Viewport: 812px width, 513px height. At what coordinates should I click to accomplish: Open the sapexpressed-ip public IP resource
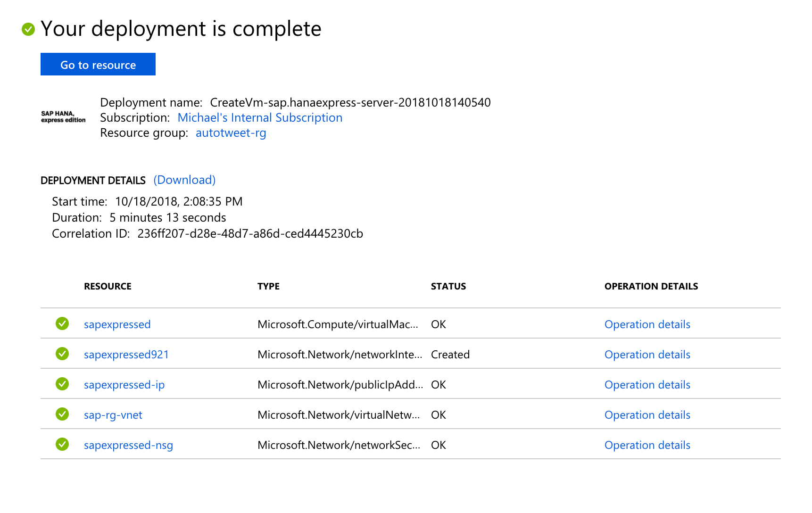(x=124, y=385)
